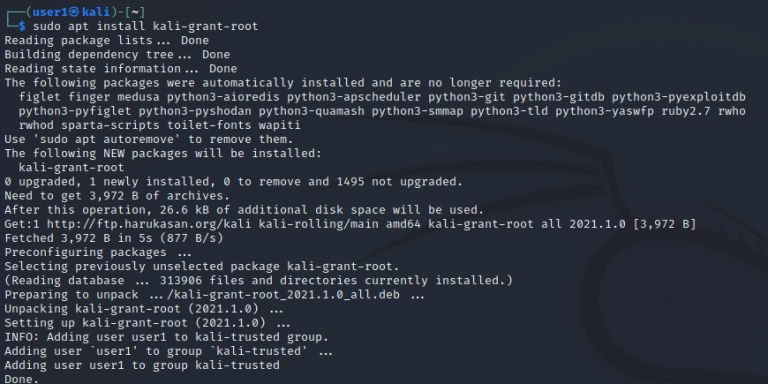
Task: Click 'kali' hostname in the prompt
Action: point(96,12)
